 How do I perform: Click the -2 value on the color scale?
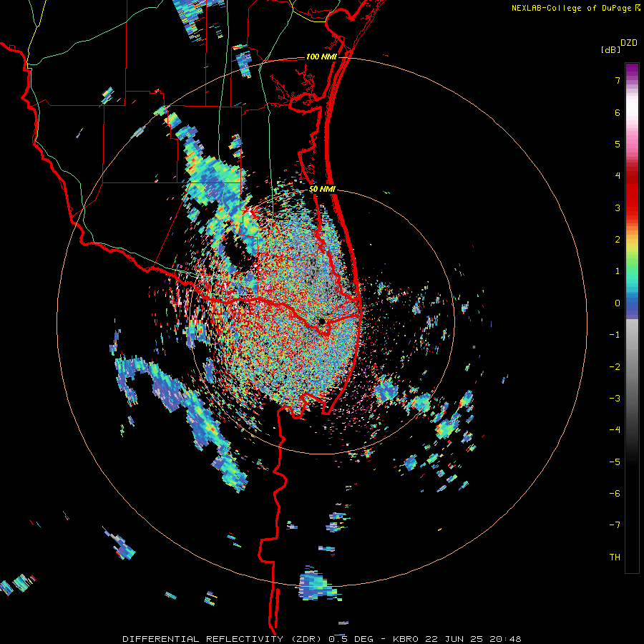coord(615,366)
